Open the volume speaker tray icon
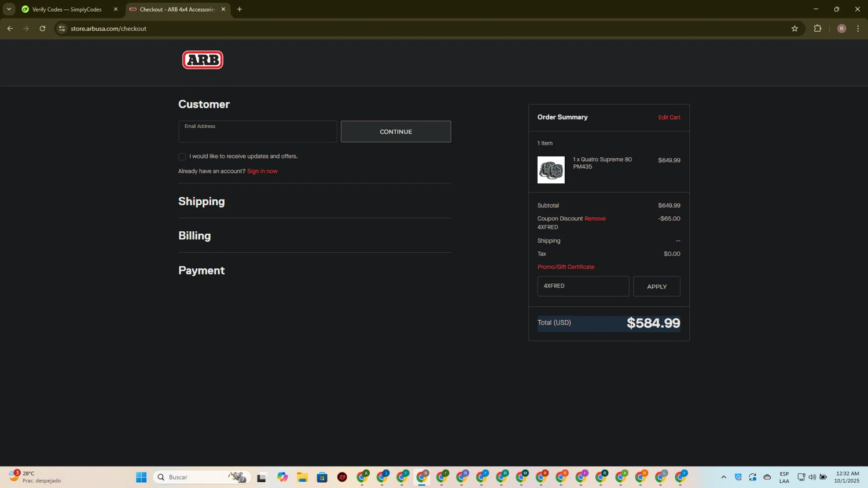 [x=812, y=477]
